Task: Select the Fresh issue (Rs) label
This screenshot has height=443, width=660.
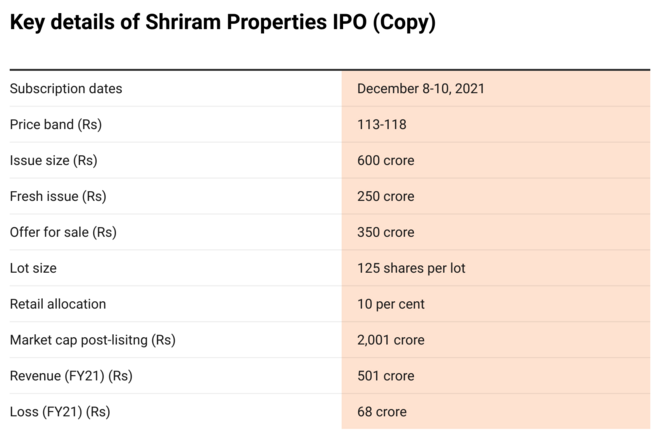Action: [x=58, y=196]
